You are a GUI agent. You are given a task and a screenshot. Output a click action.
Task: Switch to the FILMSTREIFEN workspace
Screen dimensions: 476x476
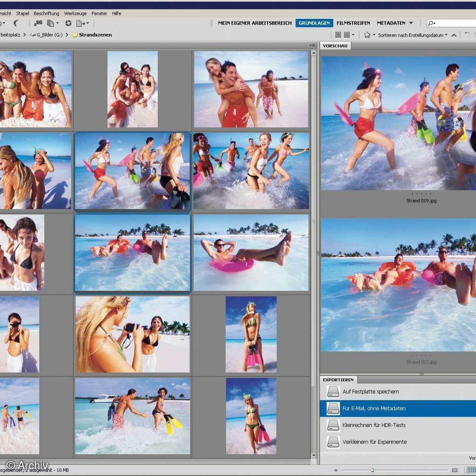point(353,23)
